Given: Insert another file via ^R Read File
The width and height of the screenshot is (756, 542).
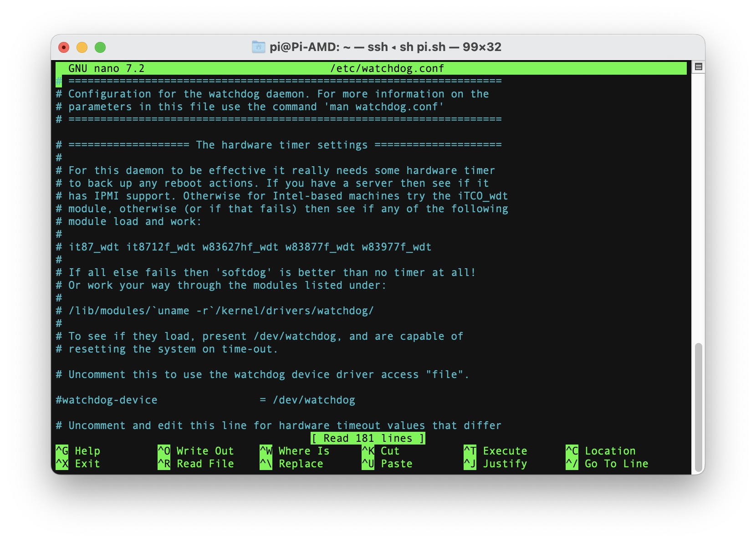Looking at the screenshot, I should (196, 464).
